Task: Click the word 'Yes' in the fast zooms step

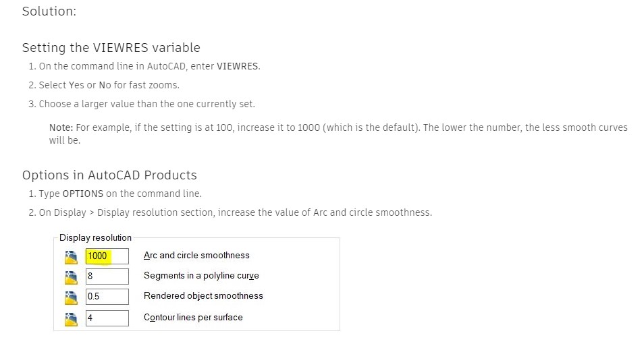Action: [76, 86]
